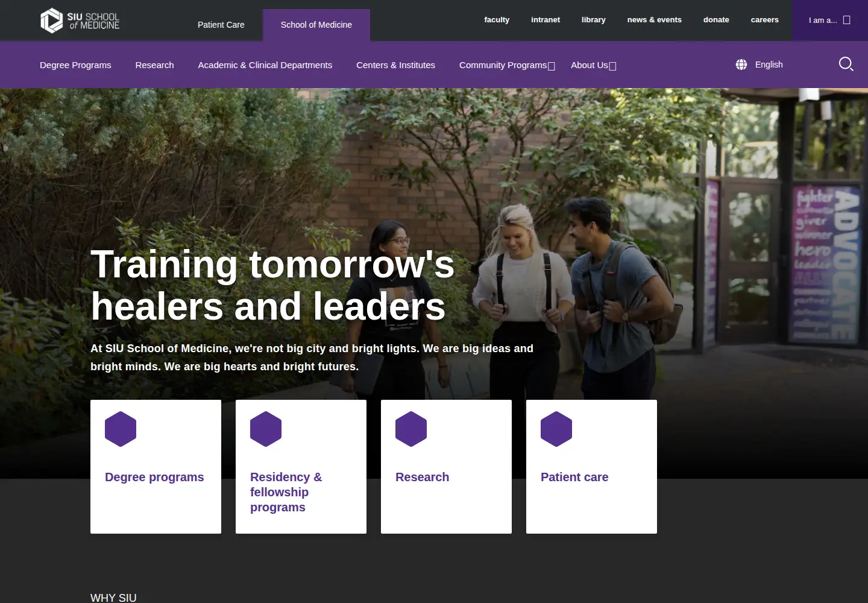Switch to the Patient Care tab

coord(221,25)
